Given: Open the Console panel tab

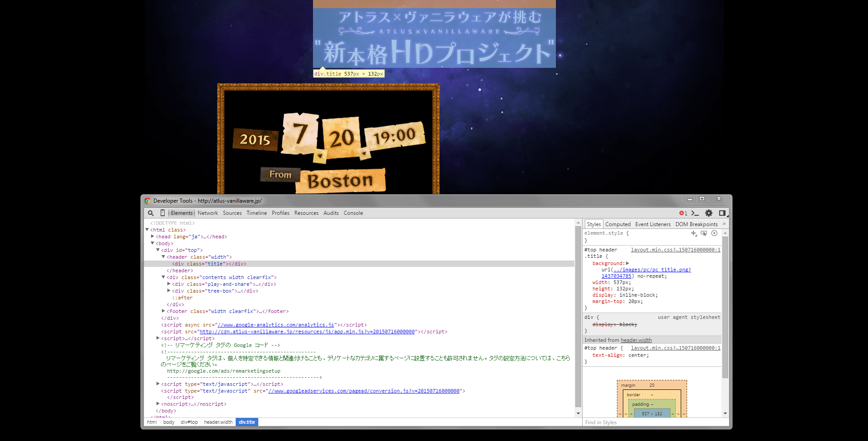Looking at the screenshot, I should (353, 213).
